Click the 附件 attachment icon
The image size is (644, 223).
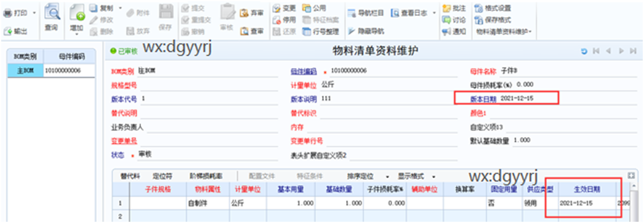tap(130, 13)
